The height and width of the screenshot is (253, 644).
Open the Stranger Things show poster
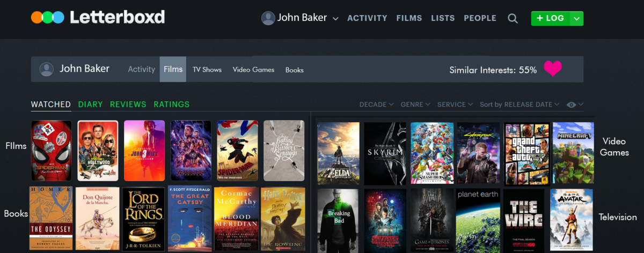(385, 220)
